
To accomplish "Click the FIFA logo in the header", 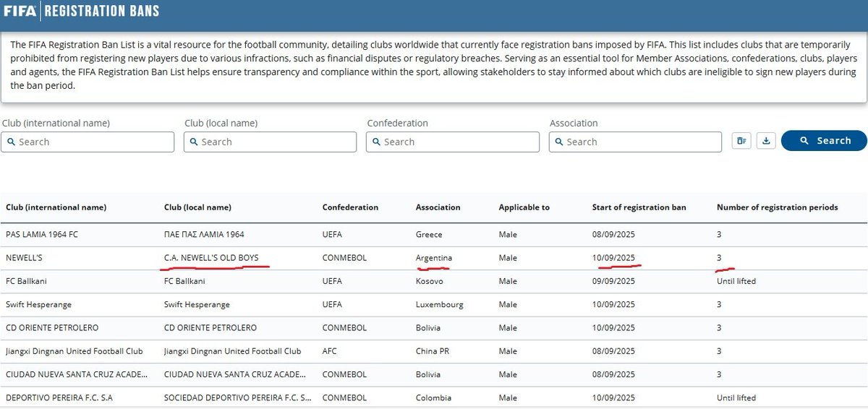I will (20, 11).
